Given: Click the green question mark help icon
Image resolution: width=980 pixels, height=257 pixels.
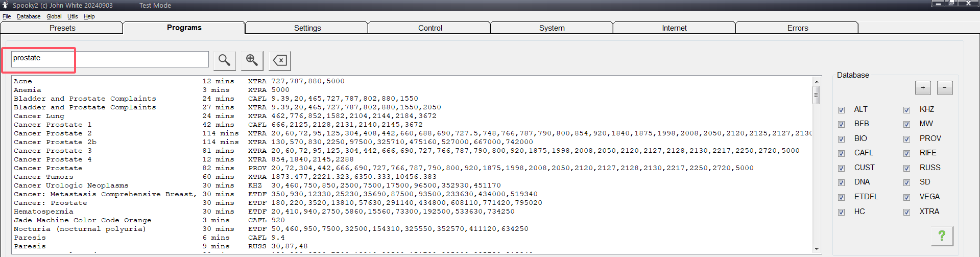Looking at the screenshot, I should (x=942, y=236).
